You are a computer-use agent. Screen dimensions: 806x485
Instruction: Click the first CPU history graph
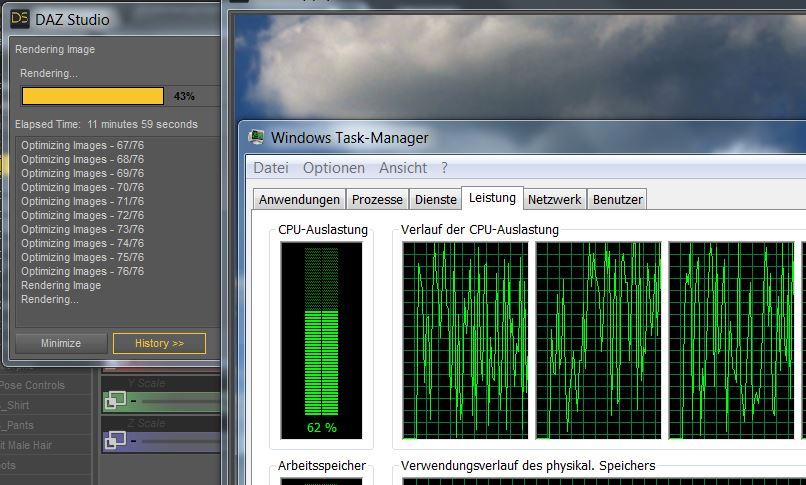click(465, 341)
